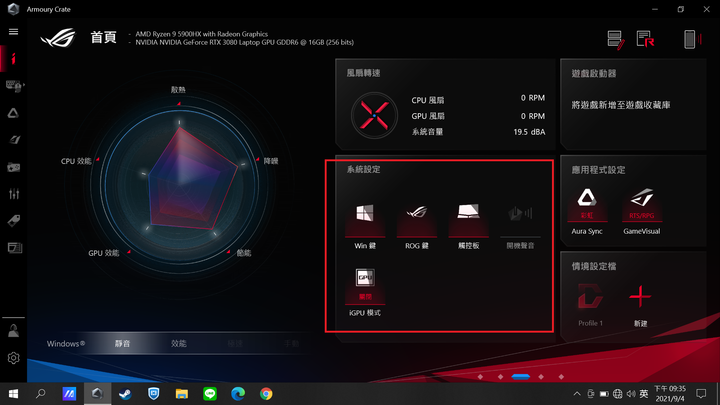This screenshot has width=720, height=405.
Task: Open Google Chrome from the taskbar
Action: point(266,394)
